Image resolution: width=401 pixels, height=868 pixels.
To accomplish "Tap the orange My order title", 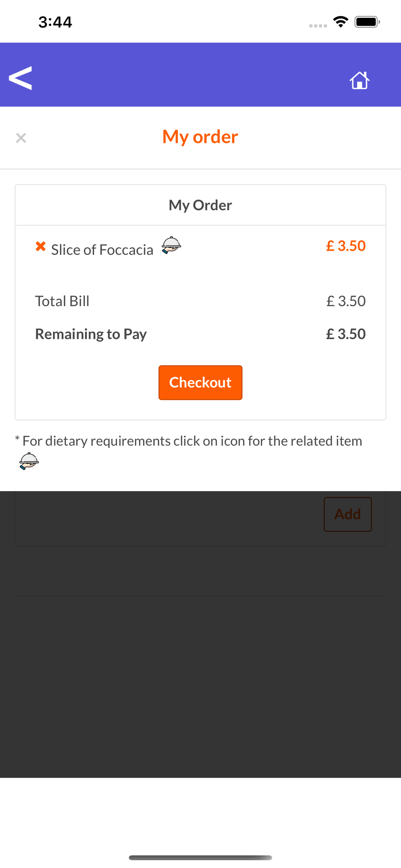I will coord(200,137).
